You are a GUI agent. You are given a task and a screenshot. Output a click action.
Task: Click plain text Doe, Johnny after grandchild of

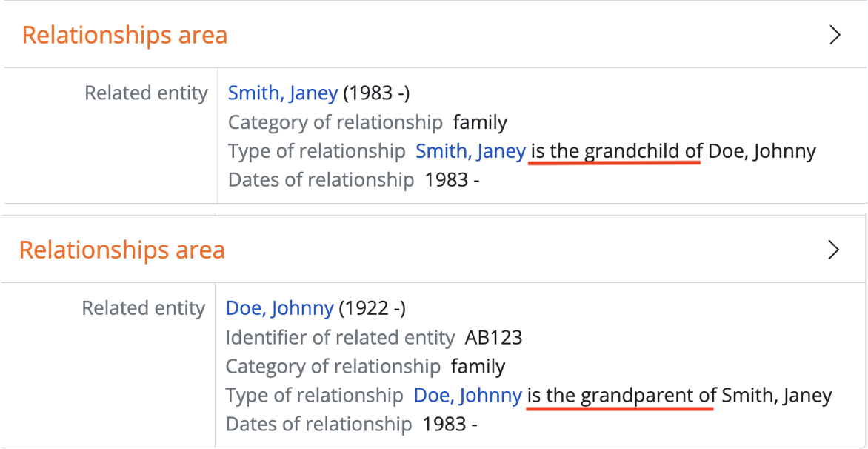click(x=761, y=151)
